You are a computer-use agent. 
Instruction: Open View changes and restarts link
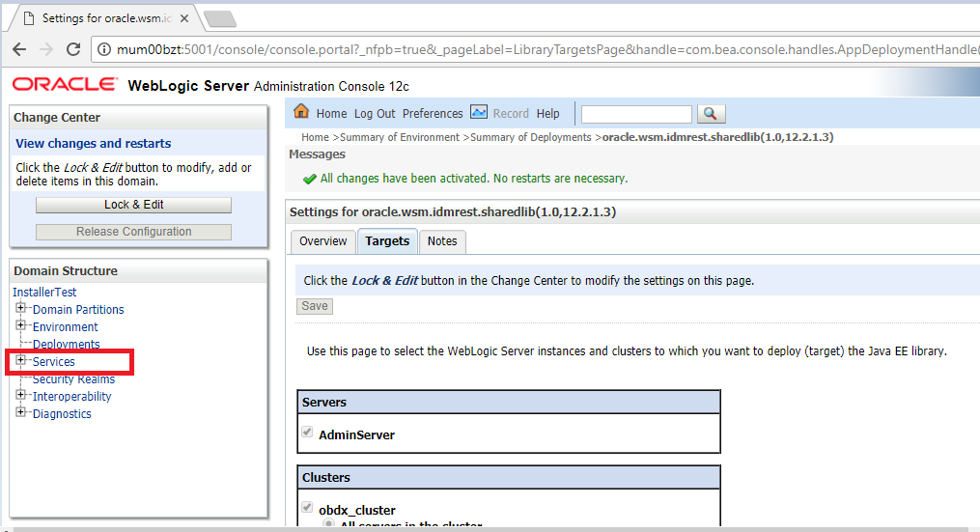click(x=93, y=144)
